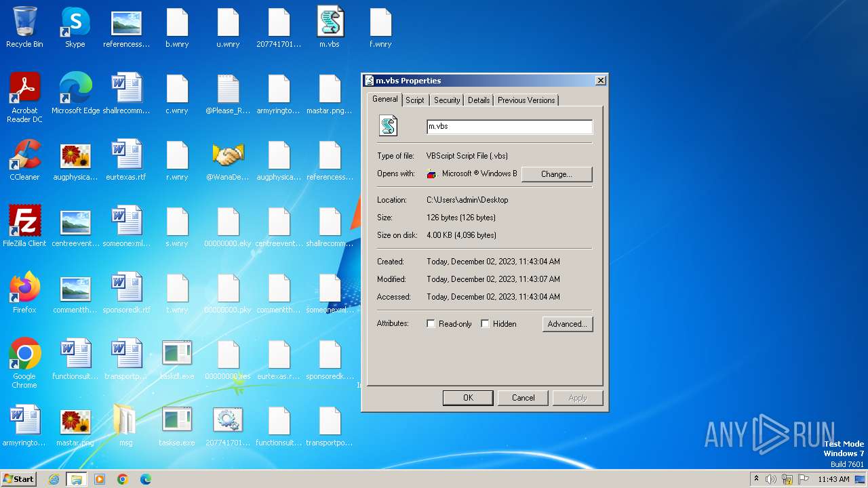Select the c.wnry file icon
The width and height of the screenshot is (868, 488).
pyautogui.click(x=177, y=94)
